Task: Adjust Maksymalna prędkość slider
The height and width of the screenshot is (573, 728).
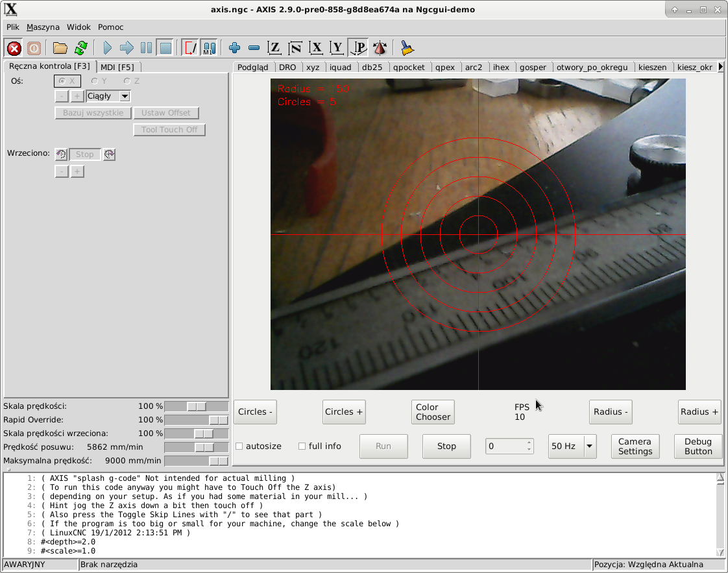Action: 197,461
